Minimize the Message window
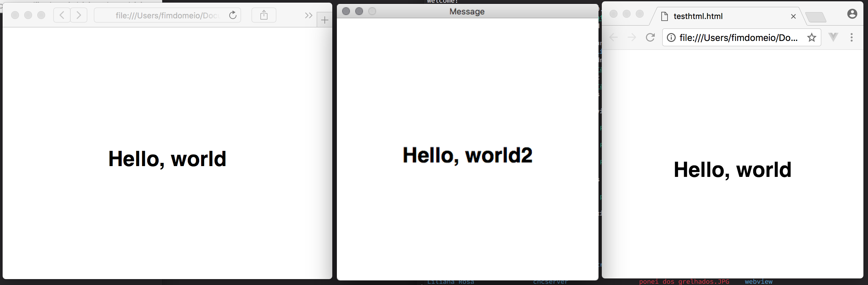This screenshot has height=285, width=868. pyautogui.click(x=359, y=11)
